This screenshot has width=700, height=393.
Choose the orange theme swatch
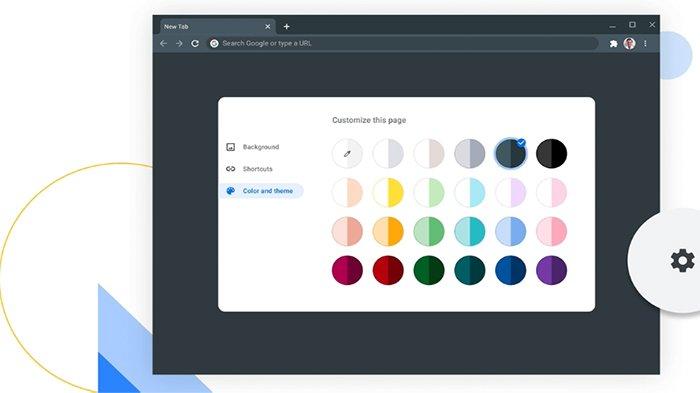tap(388, 231)
